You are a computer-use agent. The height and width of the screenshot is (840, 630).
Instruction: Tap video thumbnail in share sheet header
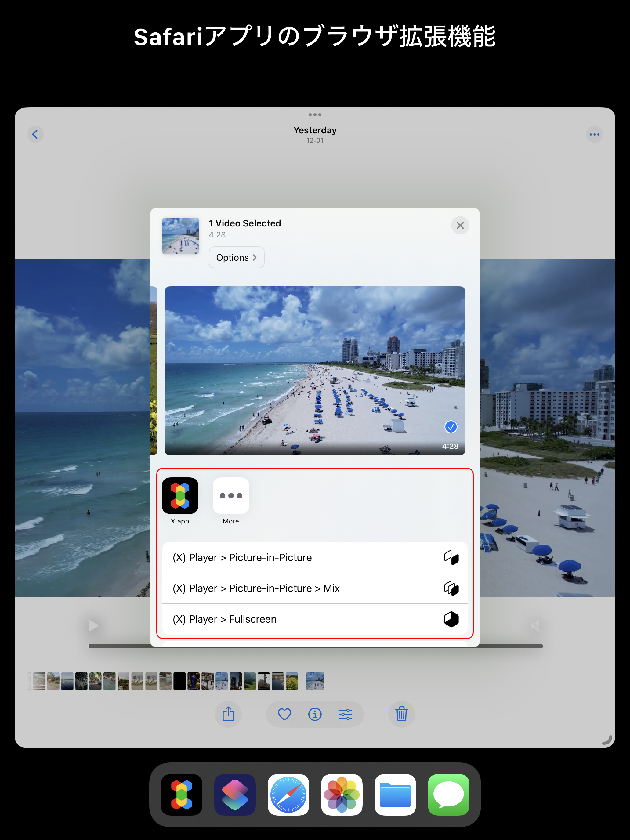pos(181,236)
